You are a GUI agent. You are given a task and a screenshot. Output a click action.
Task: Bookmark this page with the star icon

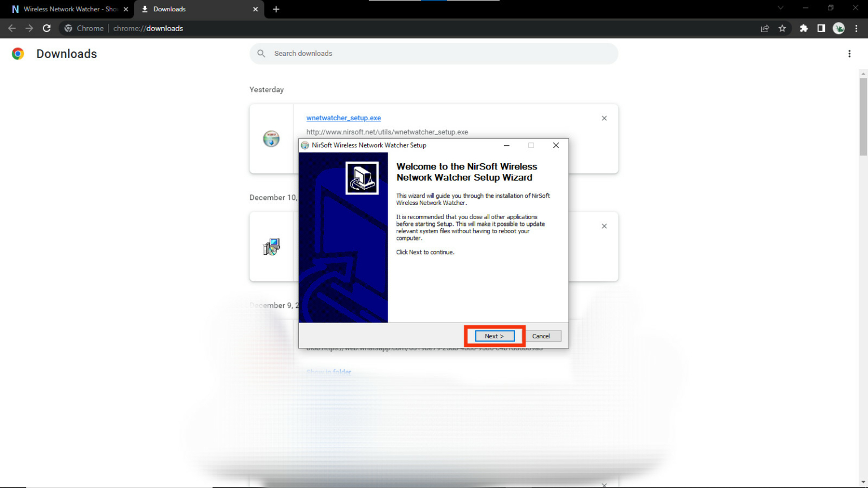[782, 28]
